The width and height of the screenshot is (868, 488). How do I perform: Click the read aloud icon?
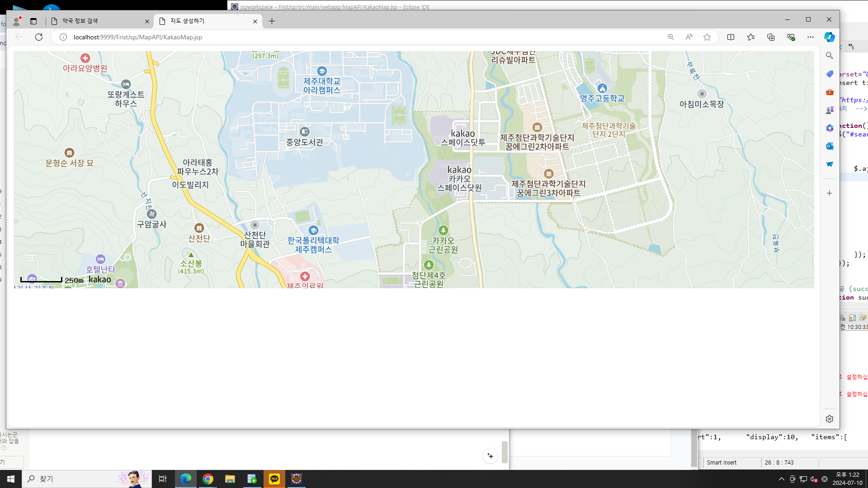(689, 37)
